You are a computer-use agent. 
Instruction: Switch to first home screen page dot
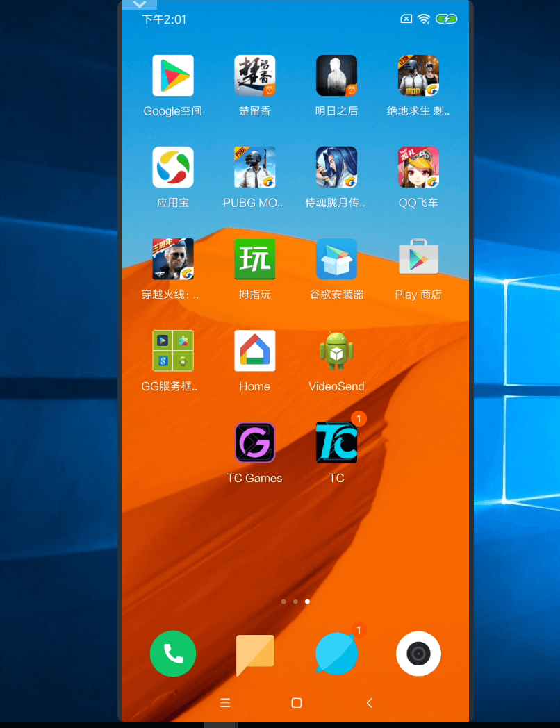tap(283, 602)
